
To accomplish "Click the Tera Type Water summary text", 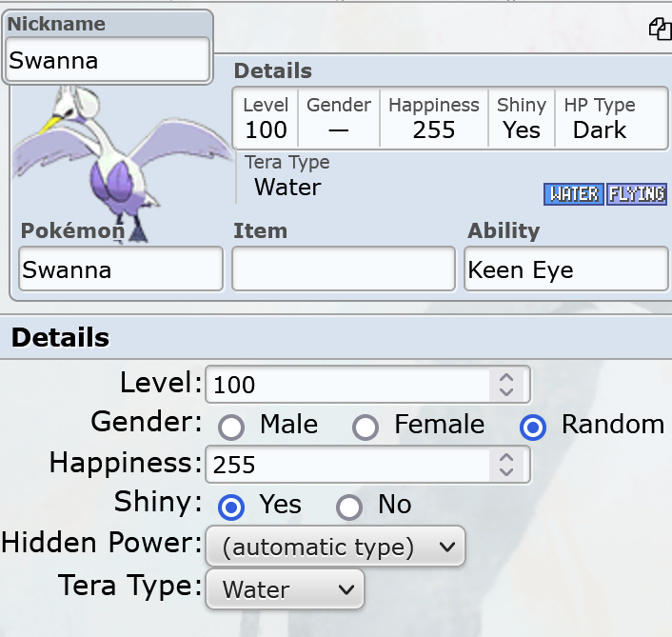I will (x=287, y=176).
